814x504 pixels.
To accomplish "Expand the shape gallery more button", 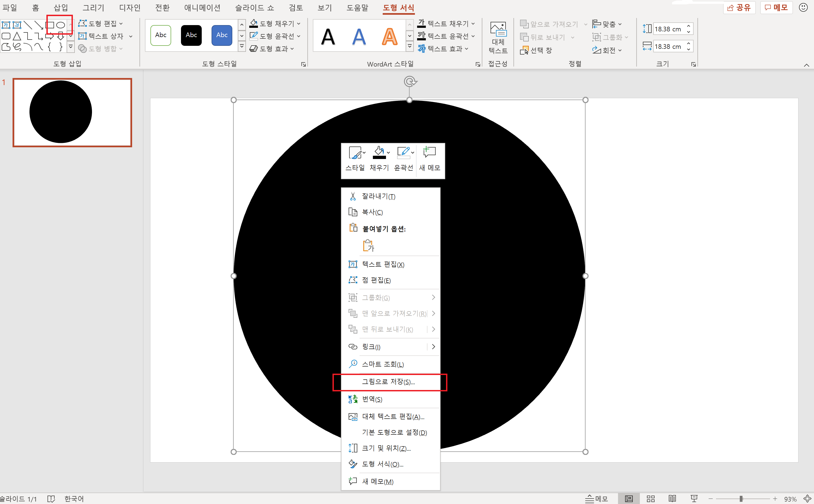I will [70, 47].
